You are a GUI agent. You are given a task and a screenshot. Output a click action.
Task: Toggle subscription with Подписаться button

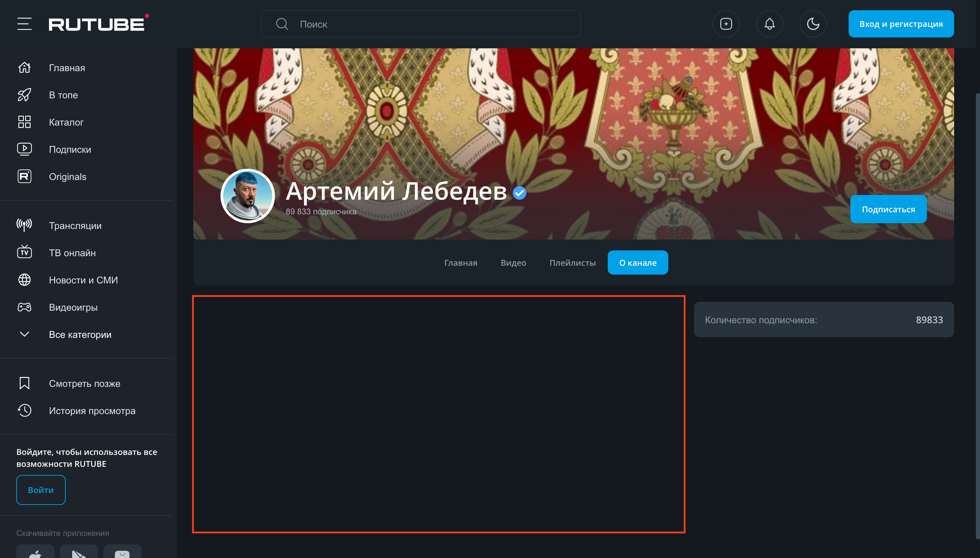[x=888, y=209]
